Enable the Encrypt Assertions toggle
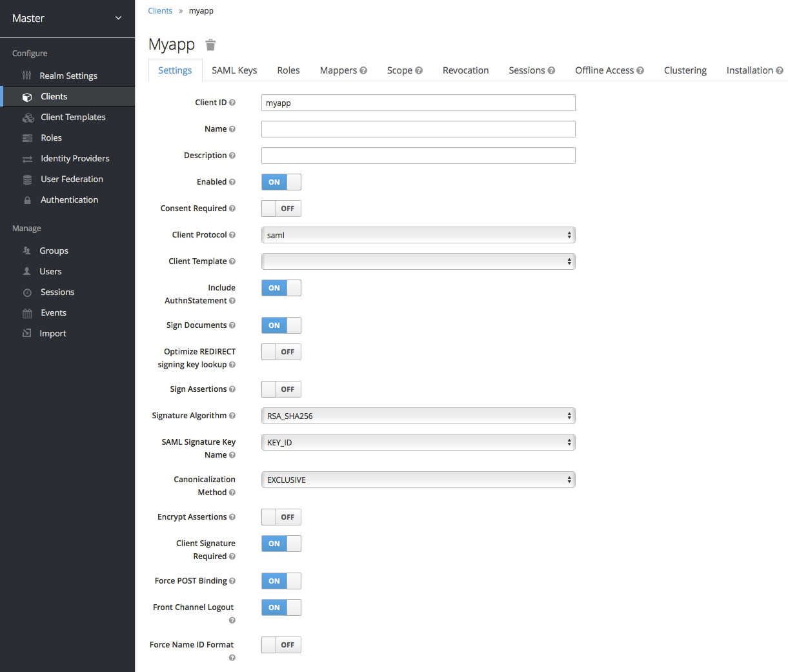Viewport: 788px width, 672px height. [281, 517]
